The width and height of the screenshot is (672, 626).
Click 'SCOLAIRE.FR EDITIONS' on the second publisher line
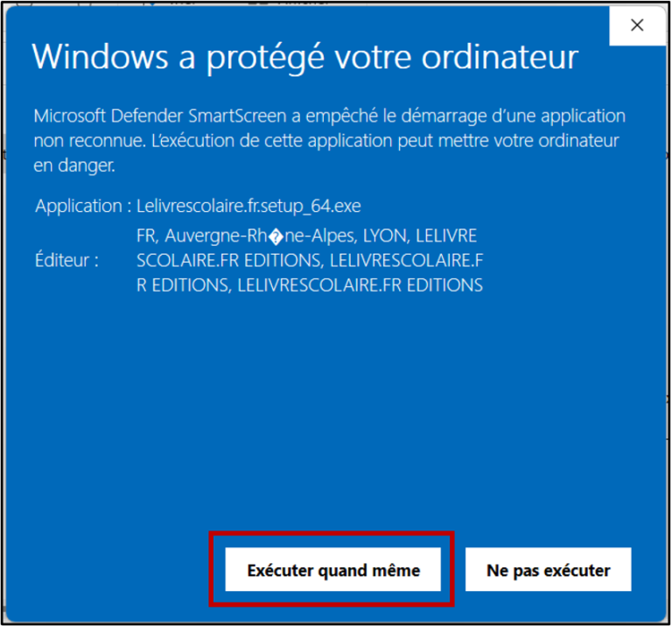click(229, 261)
